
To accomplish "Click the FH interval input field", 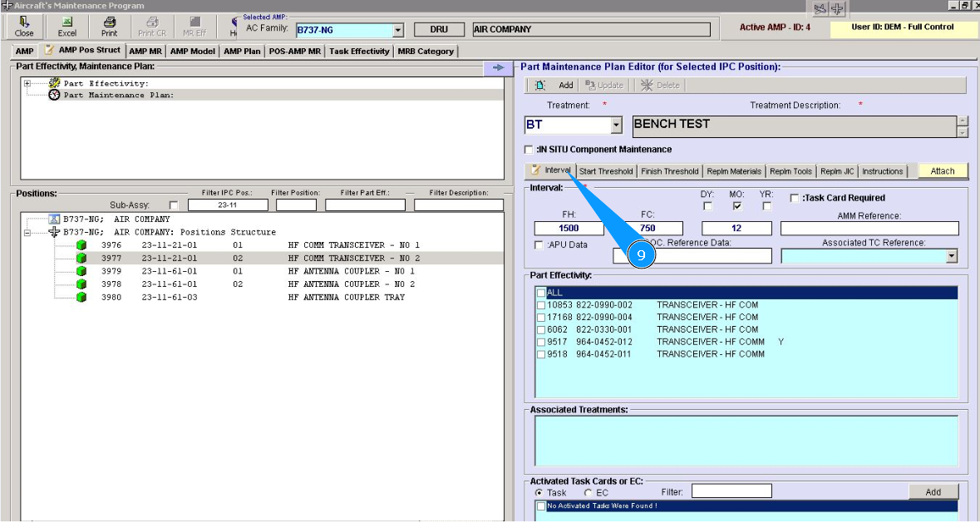I will tap(569, 228).
